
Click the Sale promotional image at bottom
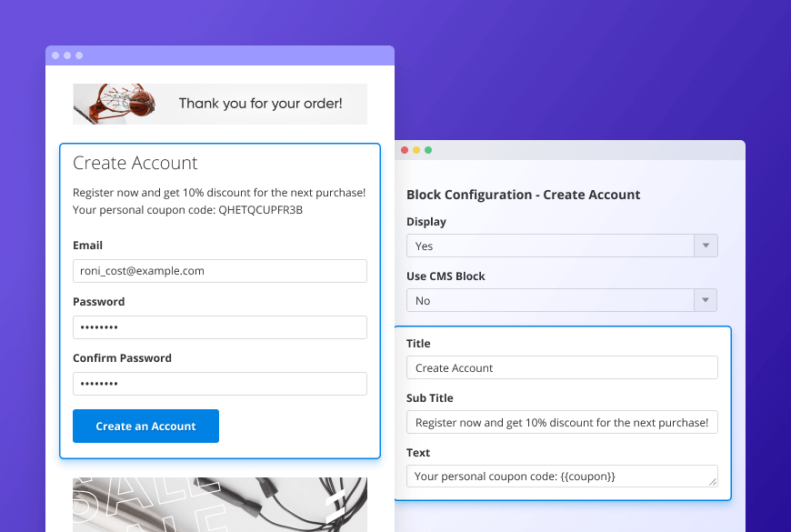click(219, 505)
